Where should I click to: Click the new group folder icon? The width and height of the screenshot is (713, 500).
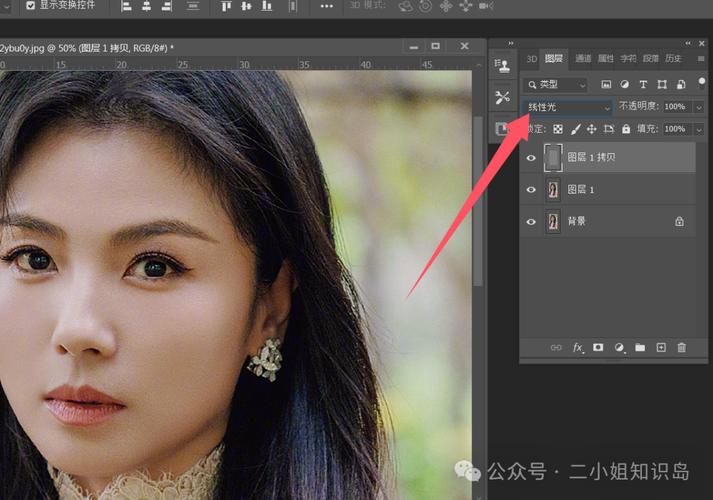pos(640,348)
